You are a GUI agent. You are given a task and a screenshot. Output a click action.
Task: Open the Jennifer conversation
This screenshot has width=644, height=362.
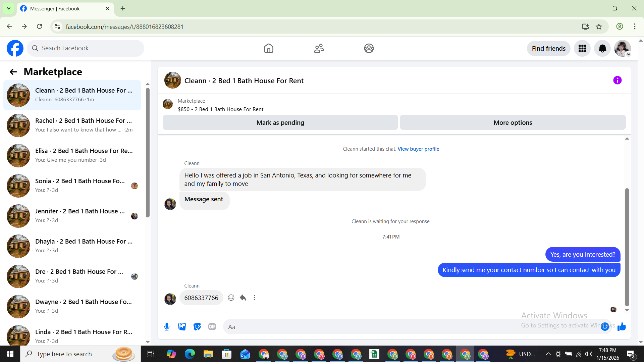coord(72,216)
